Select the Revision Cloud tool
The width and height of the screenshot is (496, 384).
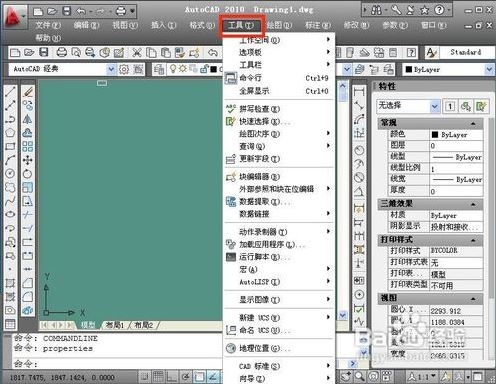[10, 187]
